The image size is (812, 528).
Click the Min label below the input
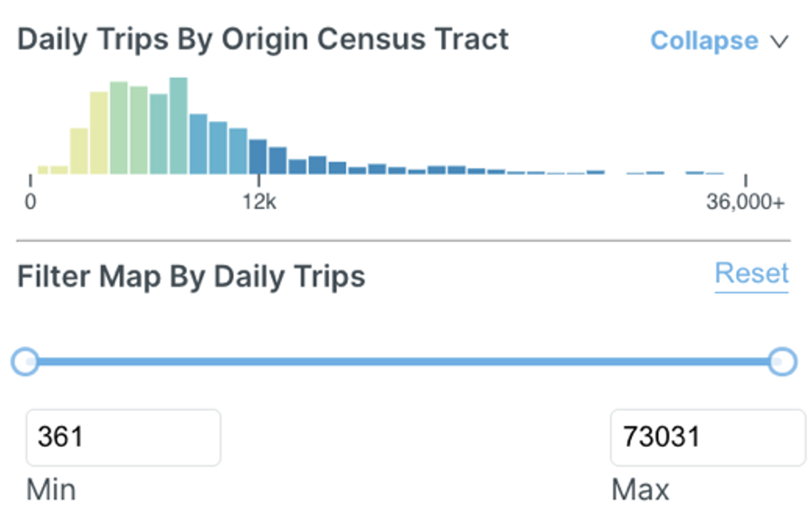51,490
